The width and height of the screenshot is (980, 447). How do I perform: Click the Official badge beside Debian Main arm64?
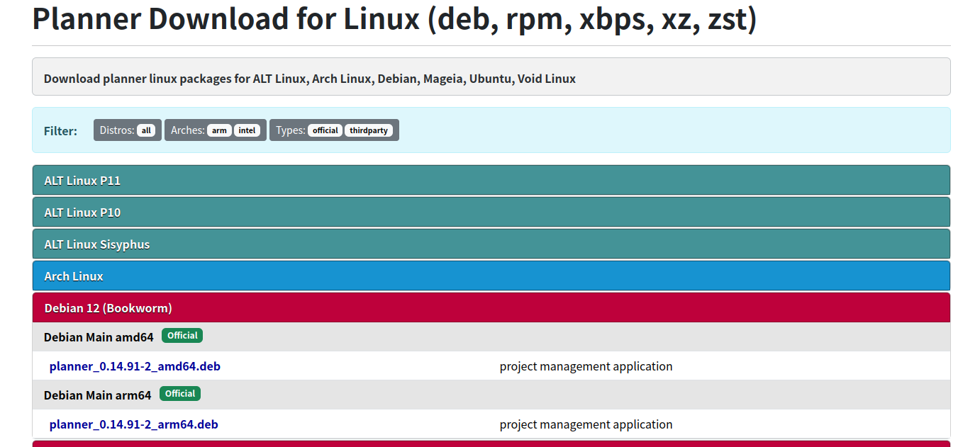pos(180,394)
